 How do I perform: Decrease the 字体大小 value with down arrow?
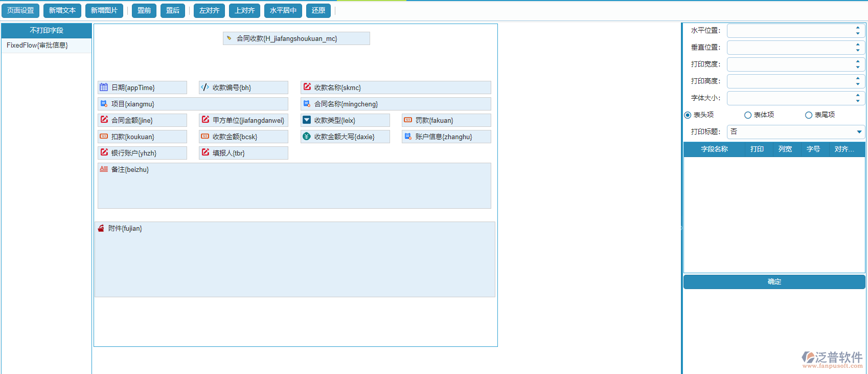click(857, 101)
